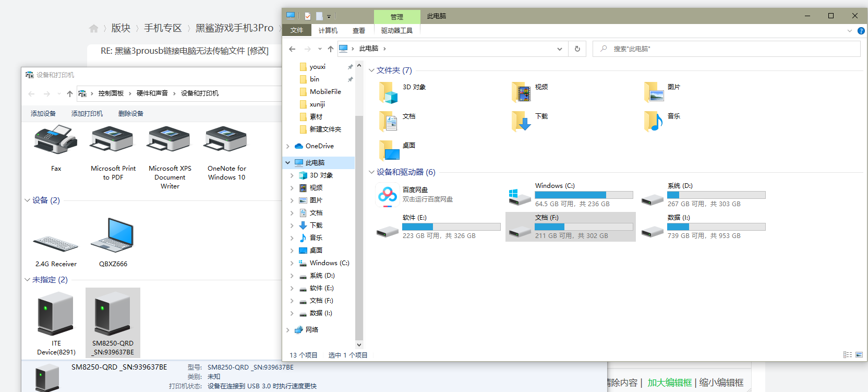Select the 数据 (I:) drive tile
The width and height of the screenshot is (868, 392).
tap(703, 227)
